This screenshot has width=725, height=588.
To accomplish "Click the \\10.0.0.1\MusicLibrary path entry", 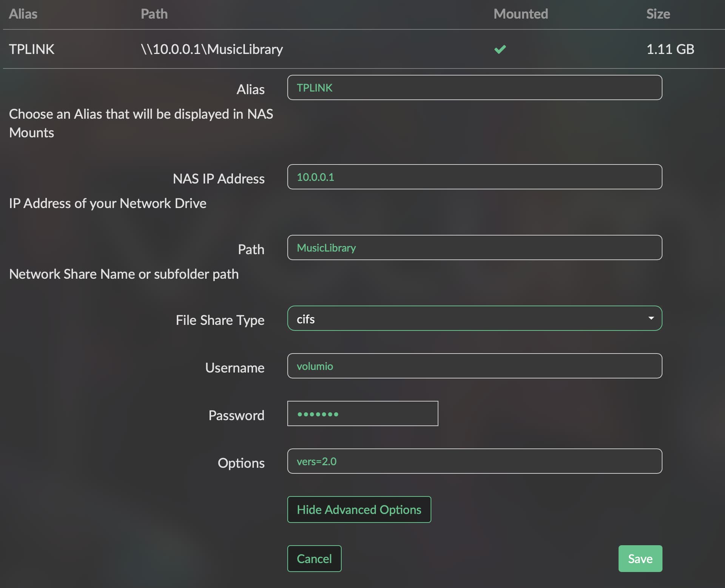I will [212, 49].
